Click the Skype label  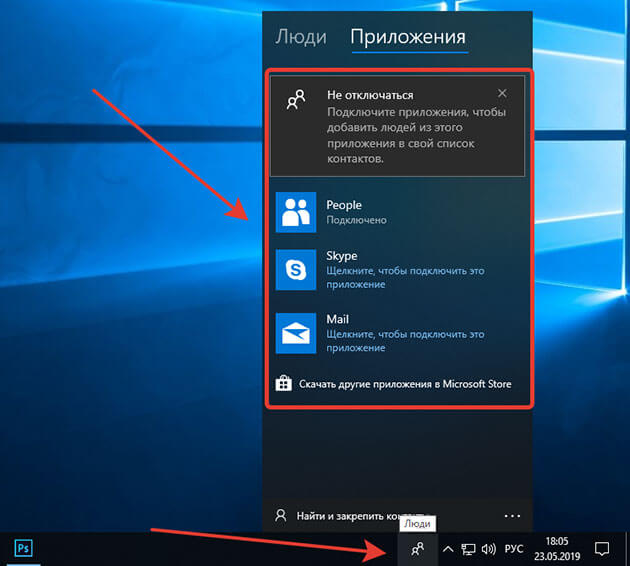(x=342, y=256)
